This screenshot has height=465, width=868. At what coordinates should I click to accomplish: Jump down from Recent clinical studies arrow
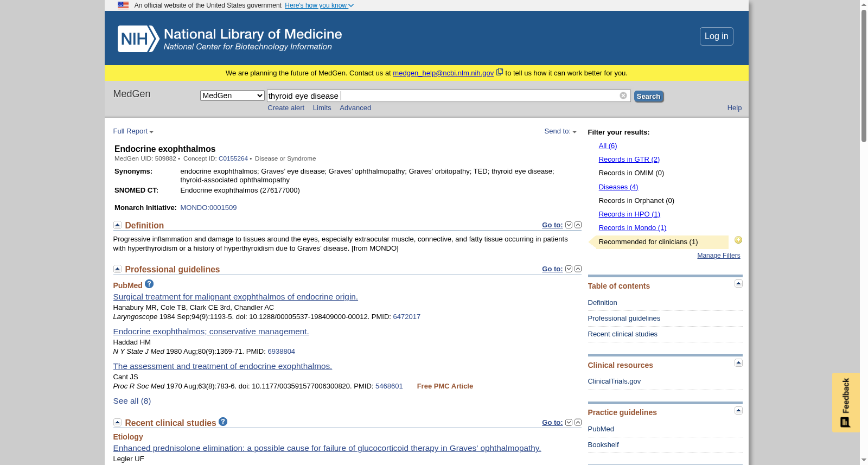pyautogui.click(x=569, y=422)
